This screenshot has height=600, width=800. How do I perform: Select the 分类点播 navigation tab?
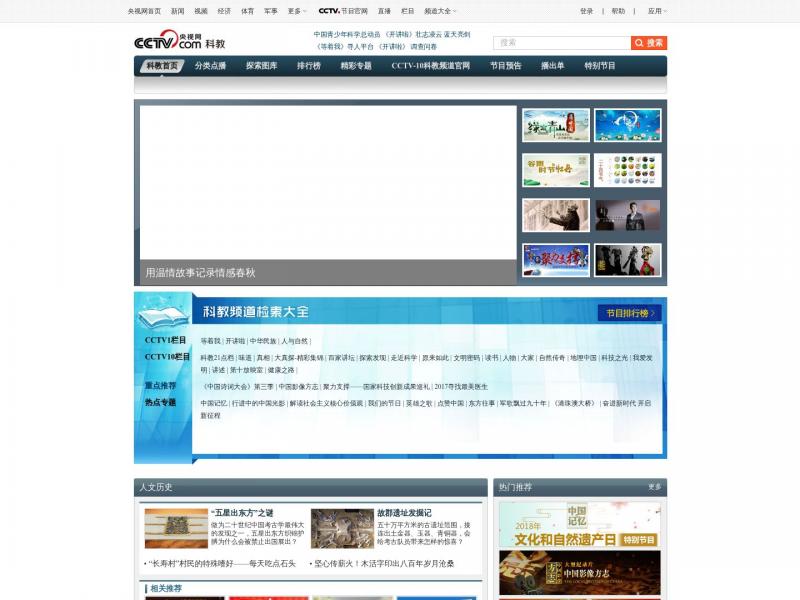pyautogui.click(x=210, y=66)
